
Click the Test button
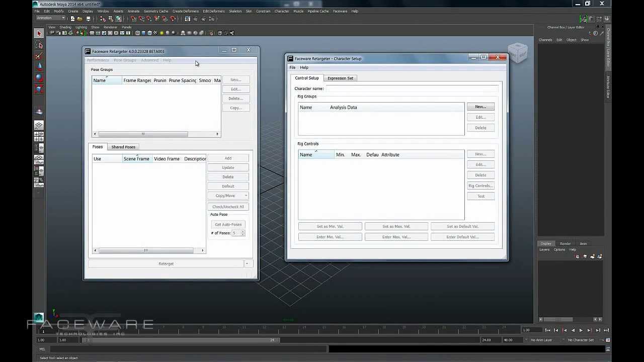point(480,196)
